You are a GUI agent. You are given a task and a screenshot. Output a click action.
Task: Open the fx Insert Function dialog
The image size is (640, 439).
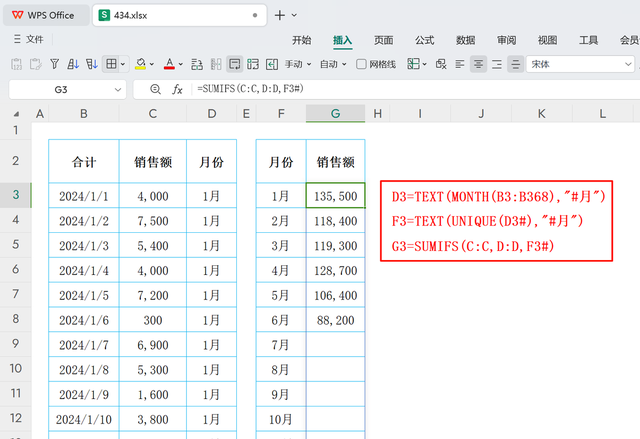pos(177,89)
